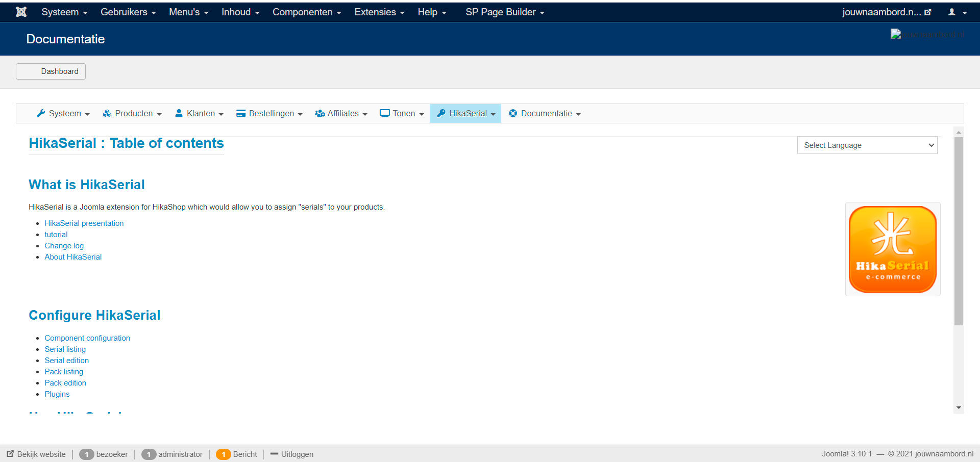Expand the Inhoud menu
The image size is (980, 462).
tap(240, 12)
